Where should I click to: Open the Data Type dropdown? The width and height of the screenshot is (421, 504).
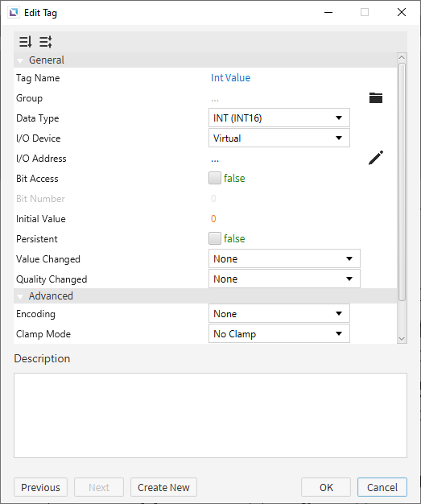[279, 118]
